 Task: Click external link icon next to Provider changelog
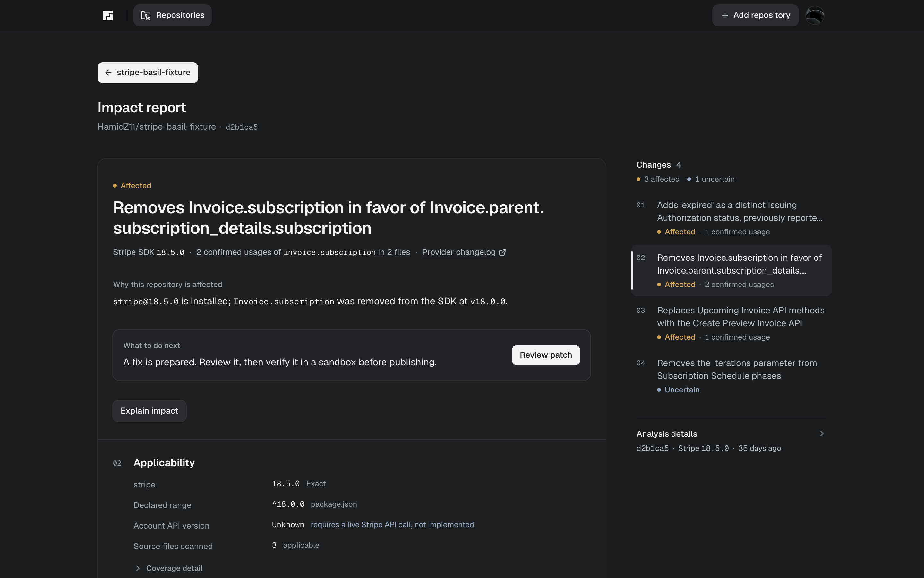(502, 252)
